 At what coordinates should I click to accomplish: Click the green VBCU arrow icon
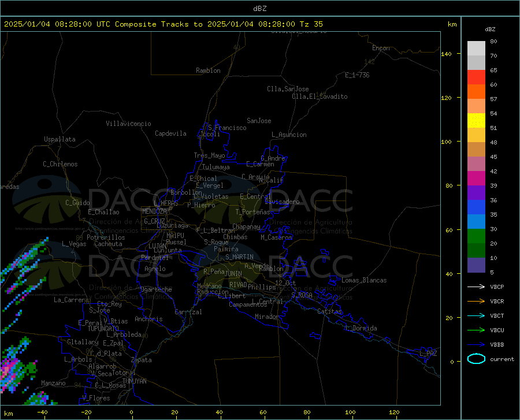pos(476,330)
